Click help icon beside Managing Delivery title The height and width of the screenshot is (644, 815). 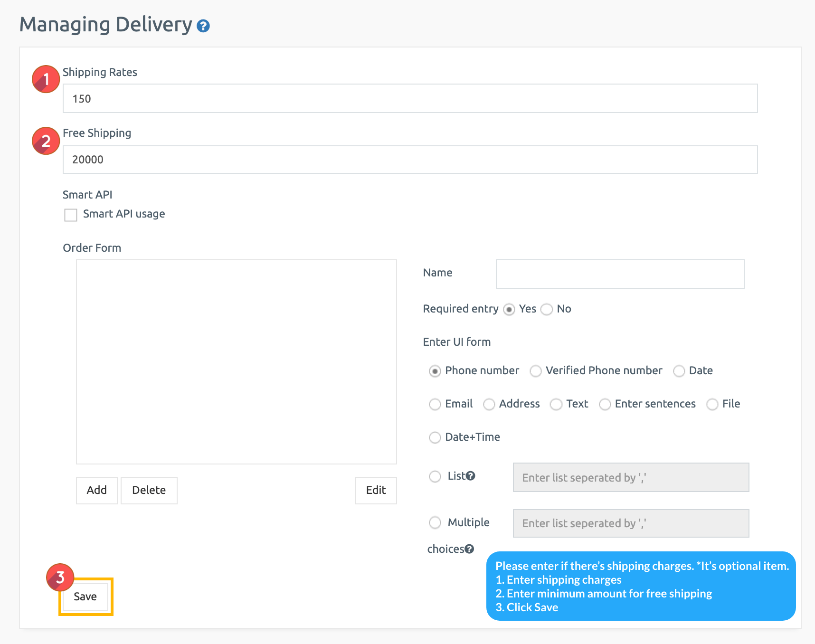click(203, 26)
